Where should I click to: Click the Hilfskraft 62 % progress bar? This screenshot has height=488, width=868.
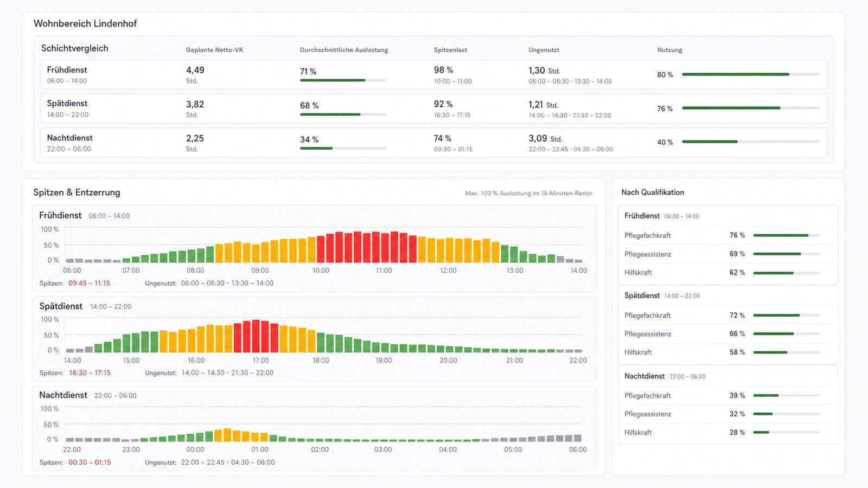[x=787, y=273]
